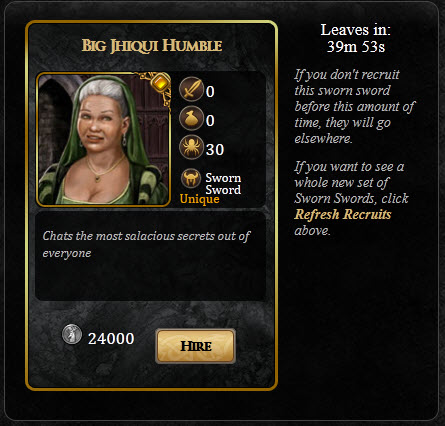445x426 pixels.
Task: Click the Leaves in countdown timer
Action: click(x=356, y=38)
